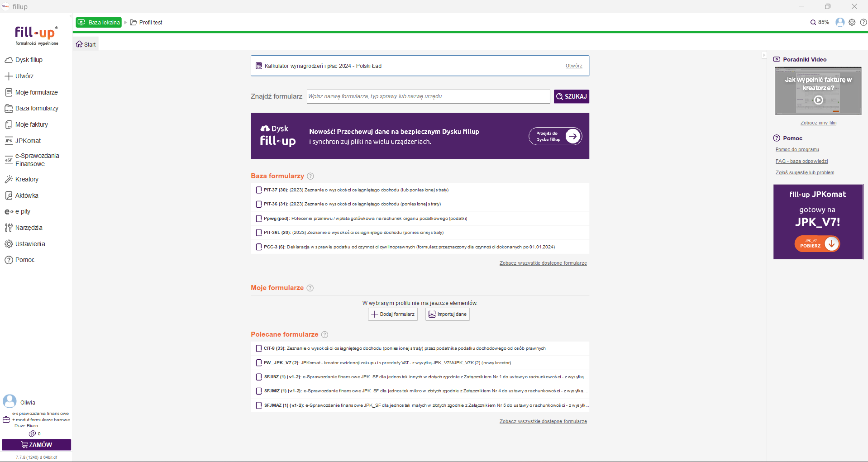Click PIT-37 document icon
This screenshot has height=462, width=868.
pos(258,190)
